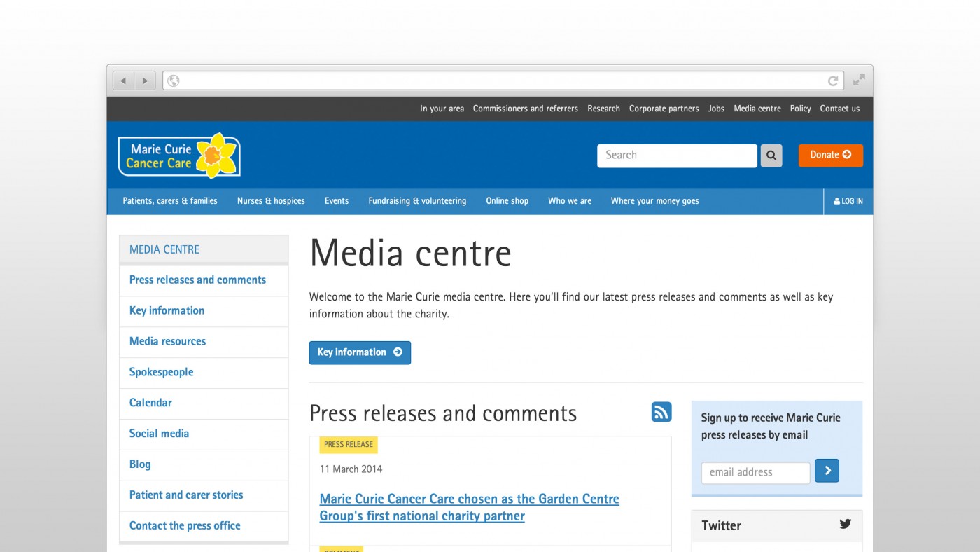
Task: Open Contact us link
Action: pyautogui.click(x=840, y=109)
